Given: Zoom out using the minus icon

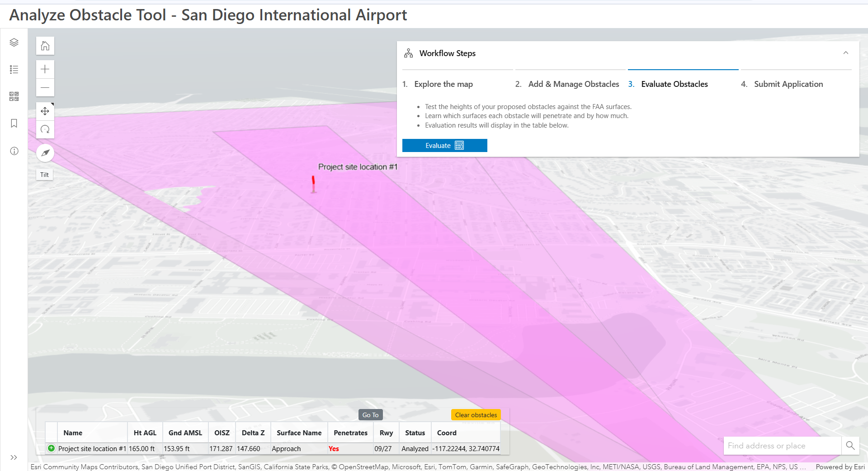Looking at the screenshot, I should pos(45,87).
